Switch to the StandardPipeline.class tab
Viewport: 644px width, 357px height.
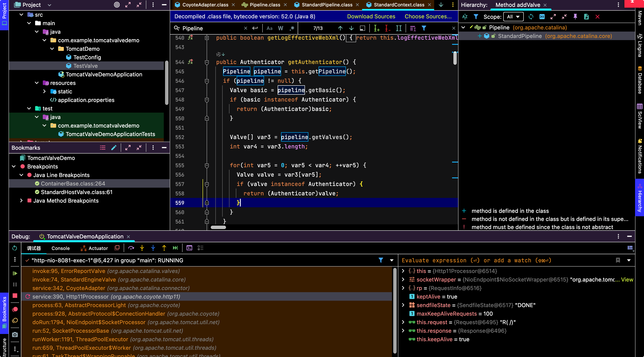(327, 5)
